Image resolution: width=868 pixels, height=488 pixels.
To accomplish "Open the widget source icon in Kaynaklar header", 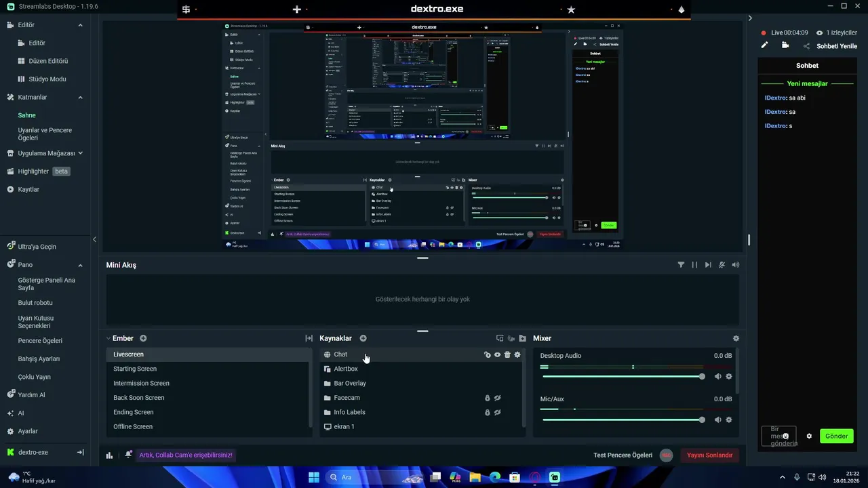I will 500,338.
